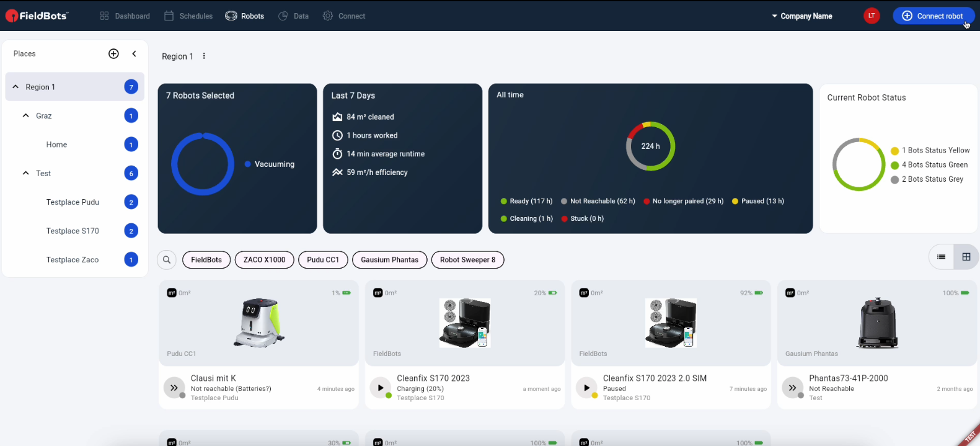Switch to grid view
This screenshot has width=980, height=446.
[x=966, y=257]
